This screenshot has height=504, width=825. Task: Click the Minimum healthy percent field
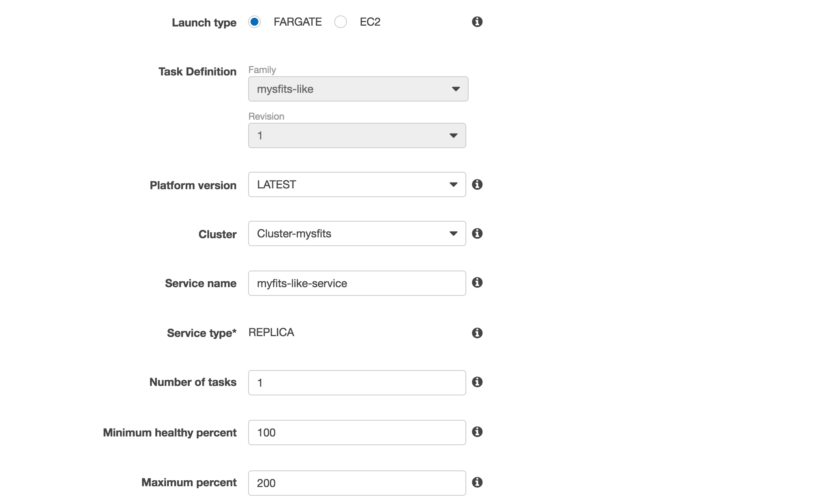(x=357, y=433)
